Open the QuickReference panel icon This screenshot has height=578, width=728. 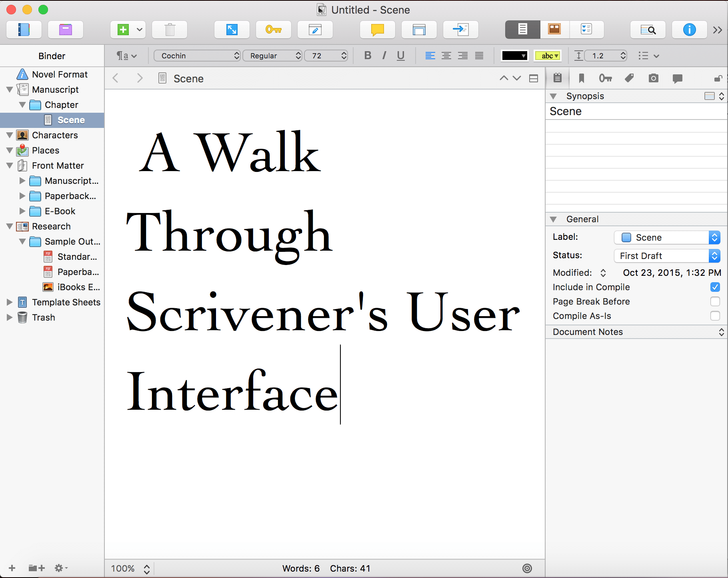coord(419,30)
